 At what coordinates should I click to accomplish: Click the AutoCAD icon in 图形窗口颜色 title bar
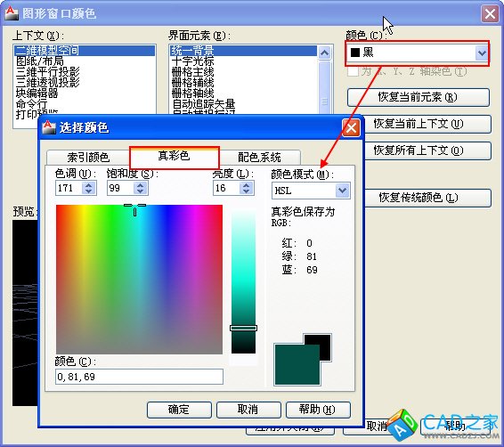coord(12,13)
